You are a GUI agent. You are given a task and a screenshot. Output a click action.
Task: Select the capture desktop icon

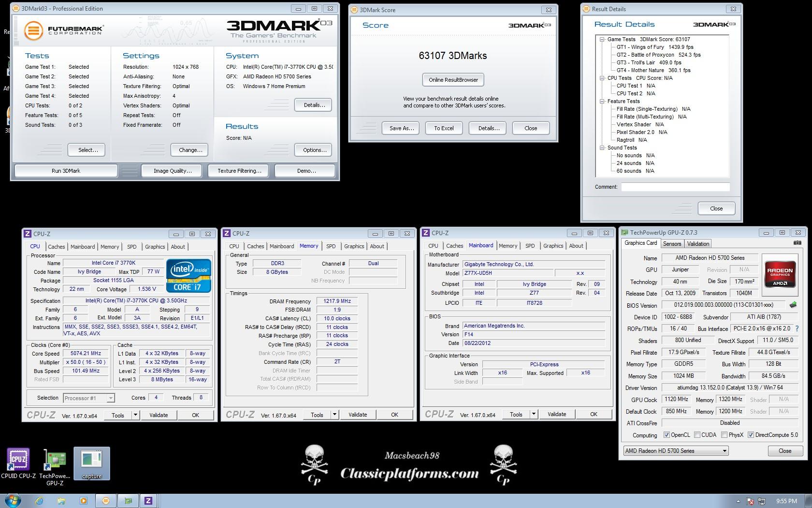tap(92, 463)
